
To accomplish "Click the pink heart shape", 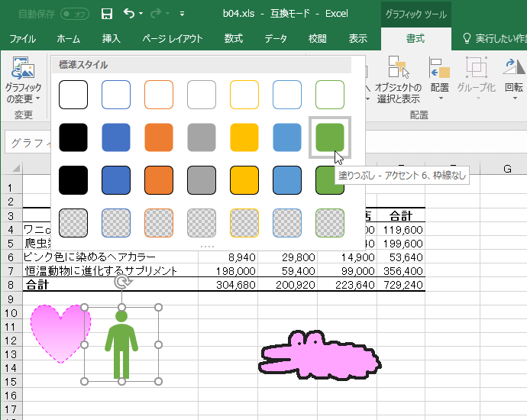I will tap(58, 331).
